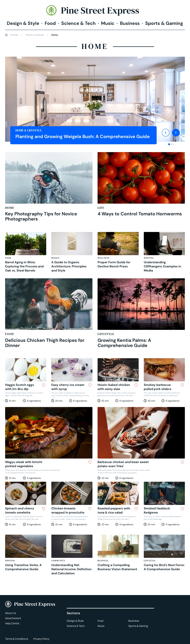Viewport: 190px width, 644px height.
Task: Open the chicken and rooster article thumbnail
Action: [49, 304]
